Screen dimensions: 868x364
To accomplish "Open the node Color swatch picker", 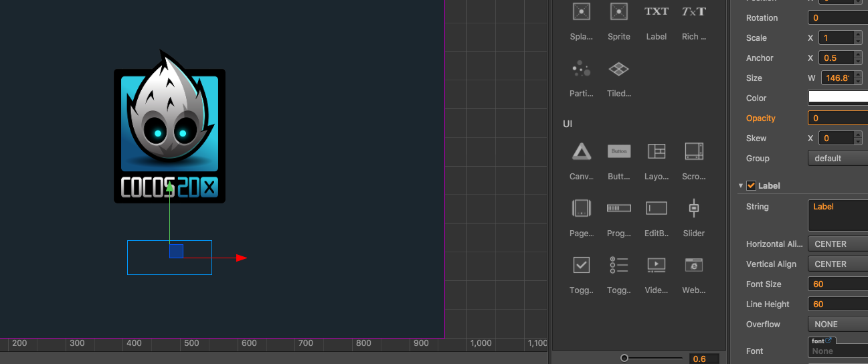I will (838, 98).
